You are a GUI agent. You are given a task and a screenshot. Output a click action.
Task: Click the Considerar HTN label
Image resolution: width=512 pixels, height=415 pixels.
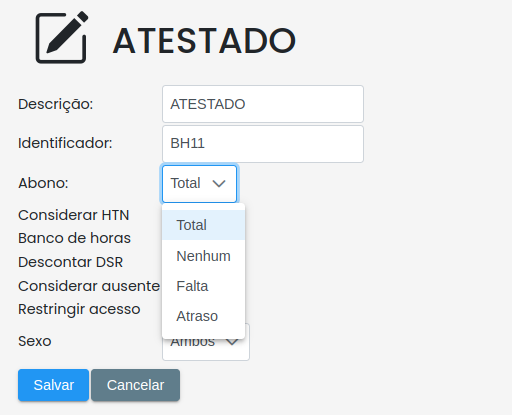[x=74, y=215]
